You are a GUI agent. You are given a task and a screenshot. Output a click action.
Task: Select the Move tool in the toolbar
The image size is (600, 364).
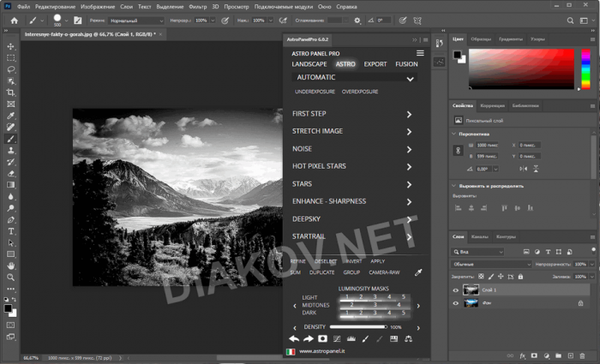11,47
